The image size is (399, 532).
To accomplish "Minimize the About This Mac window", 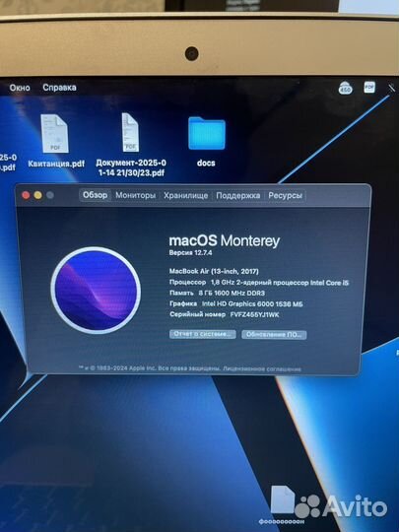I will (38, 195).
